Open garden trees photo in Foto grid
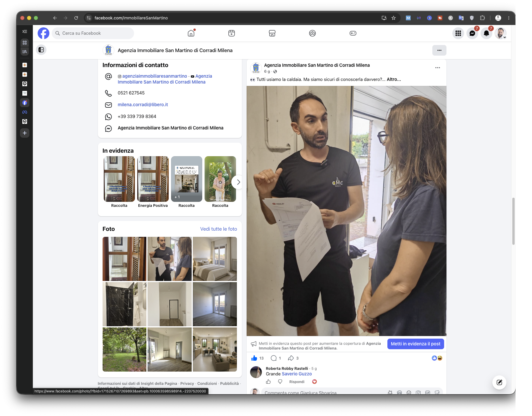This screenshot has width=532, height=416. [x=124, y=350]
